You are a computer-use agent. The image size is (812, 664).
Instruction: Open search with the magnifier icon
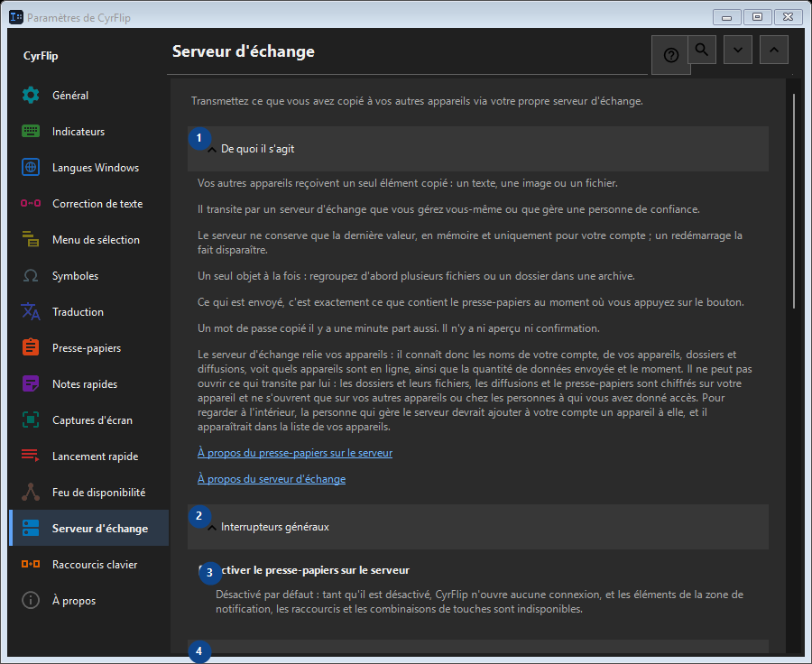coord(702,50)
